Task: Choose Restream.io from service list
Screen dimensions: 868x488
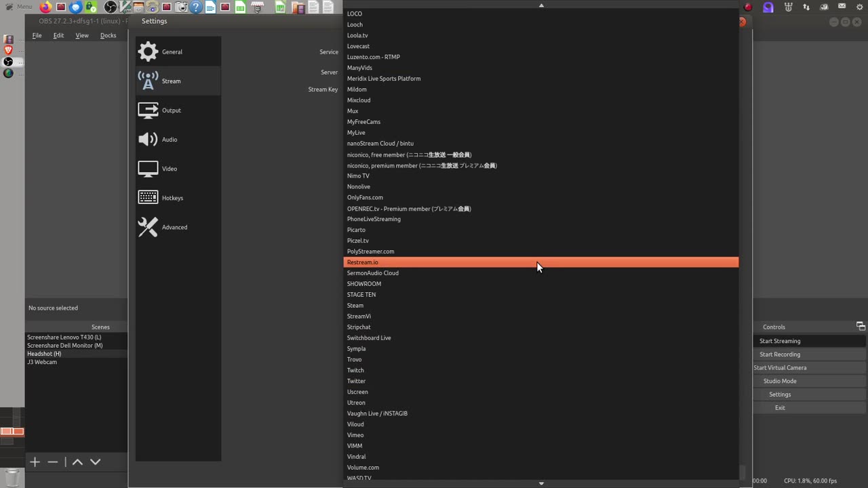Action: 541,262
